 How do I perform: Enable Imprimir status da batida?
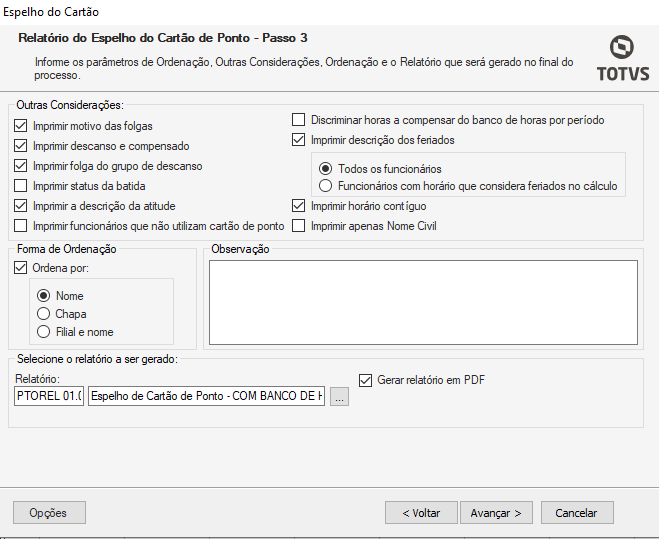[x=22, y=186]
